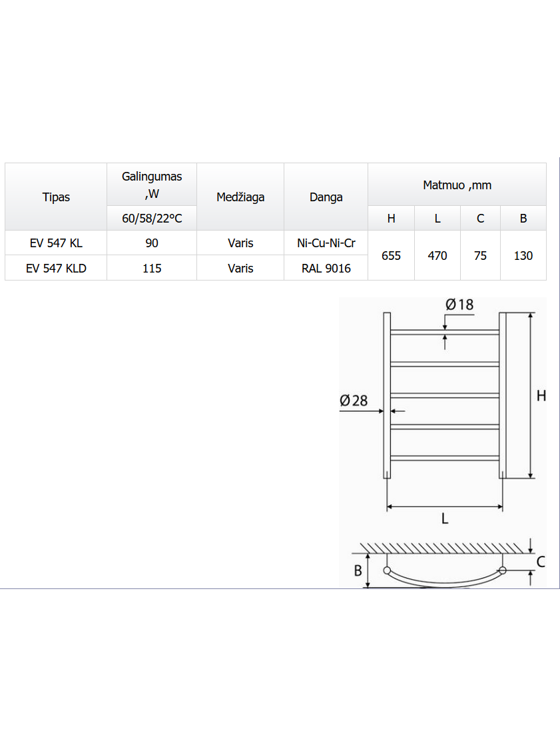
Task: Click the H height label in the drawing
Action: 541,395
